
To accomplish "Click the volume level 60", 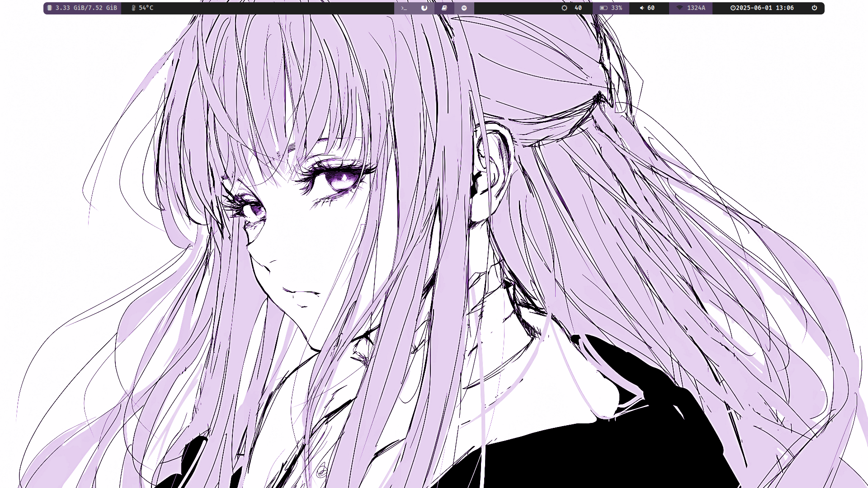I will (x=651, y=8).
